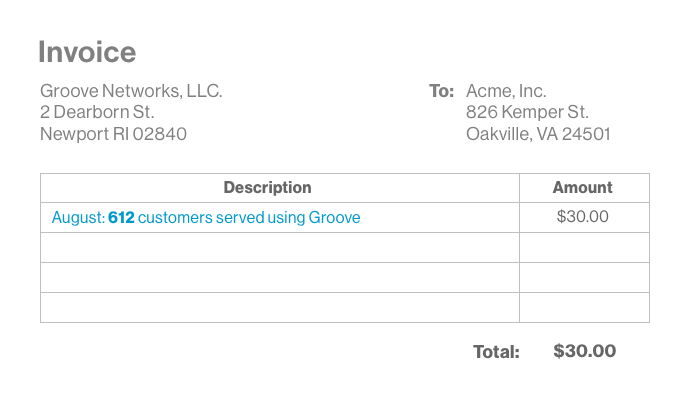Click the empty last-row Description cell
Screen dimensions: 690x400
tap(280, 307)
